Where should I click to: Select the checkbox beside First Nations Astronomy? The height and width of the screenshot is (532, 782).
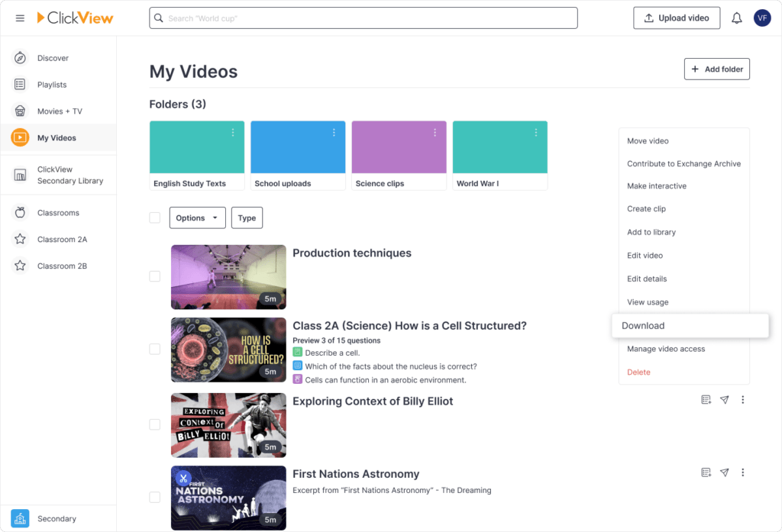(x=155, y=498)
